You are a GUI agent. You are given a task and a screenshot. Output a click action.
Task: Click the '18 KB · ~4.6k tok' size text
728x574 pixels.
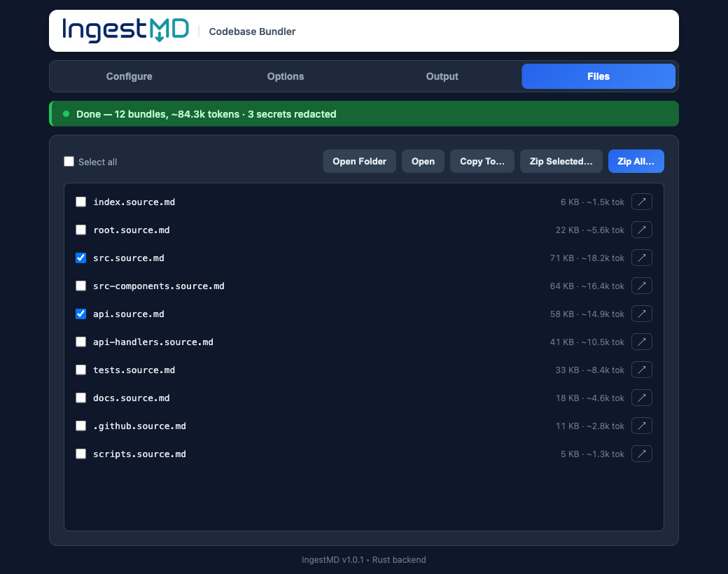click(589, 398)
